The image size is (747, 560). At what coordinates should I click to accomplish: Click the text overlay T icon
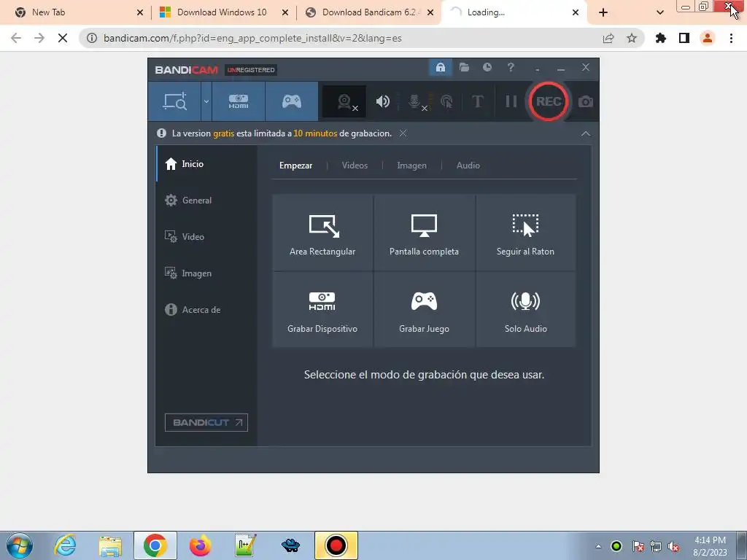pos(477,101)
